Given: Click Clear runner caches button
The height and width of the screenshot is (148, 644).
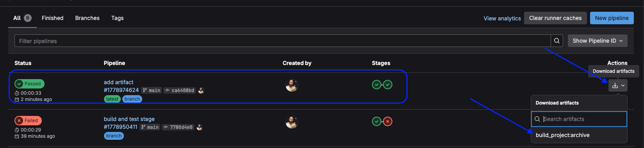Looking at the screenshot, I should (555, 18).
